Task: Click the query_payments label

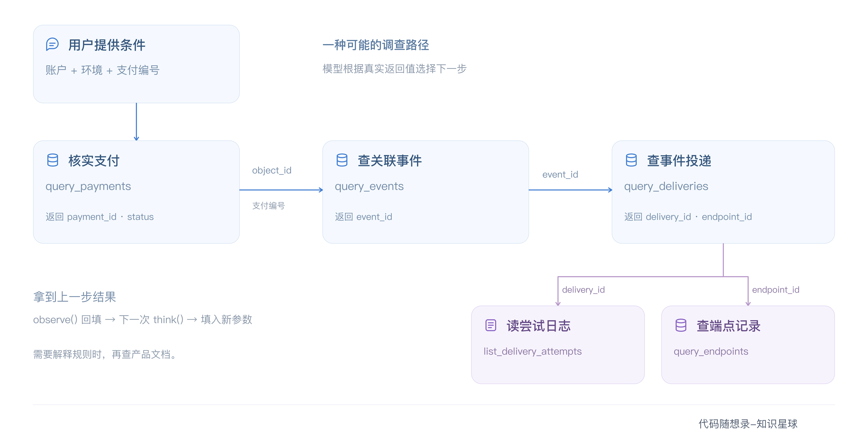Action: [88, 186]
